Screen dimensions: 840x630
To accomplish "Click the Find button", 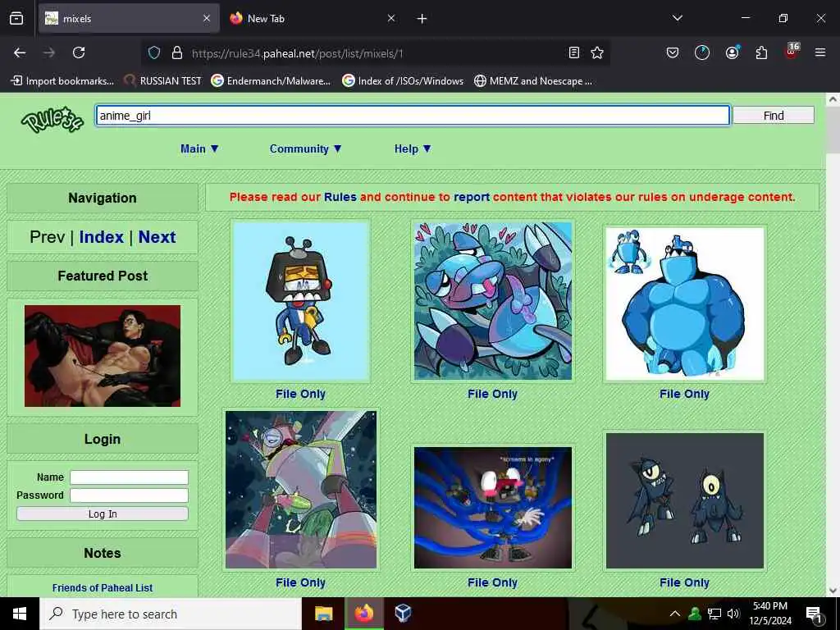I will click(x=773, y=115).
